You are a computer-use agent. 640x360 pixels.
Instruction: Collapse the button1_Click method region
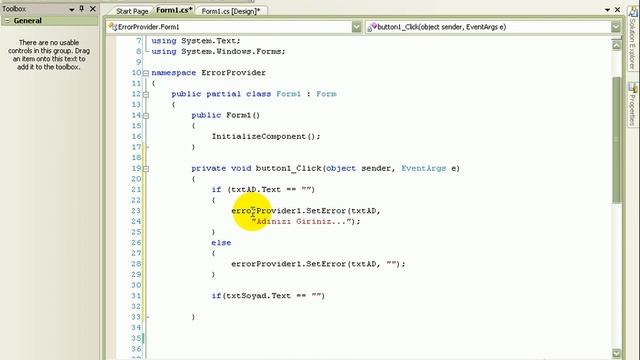[x=146, y=169]
